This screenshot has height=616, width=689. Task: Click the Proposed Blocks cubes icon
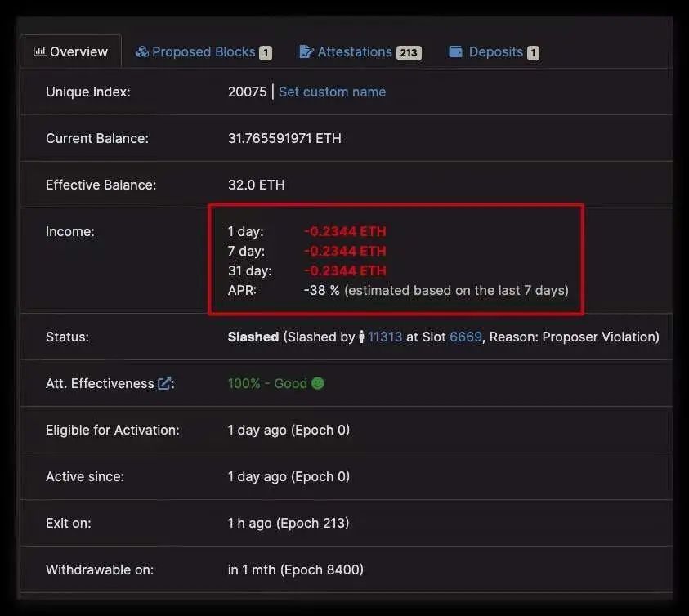[142, 51]
